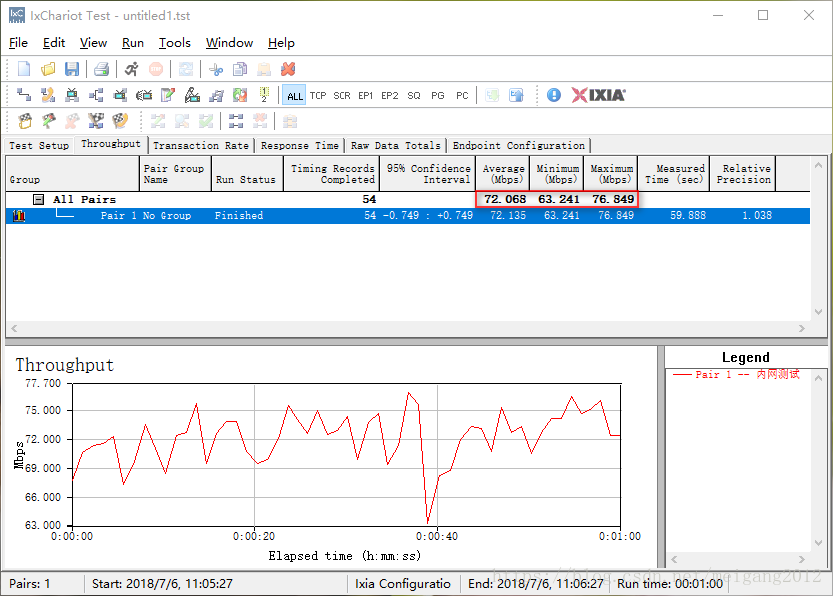The image size is (833, 596).
Task: Click the red bar chart icon on Pair 1 row
Action: click(x=19, y=216)
